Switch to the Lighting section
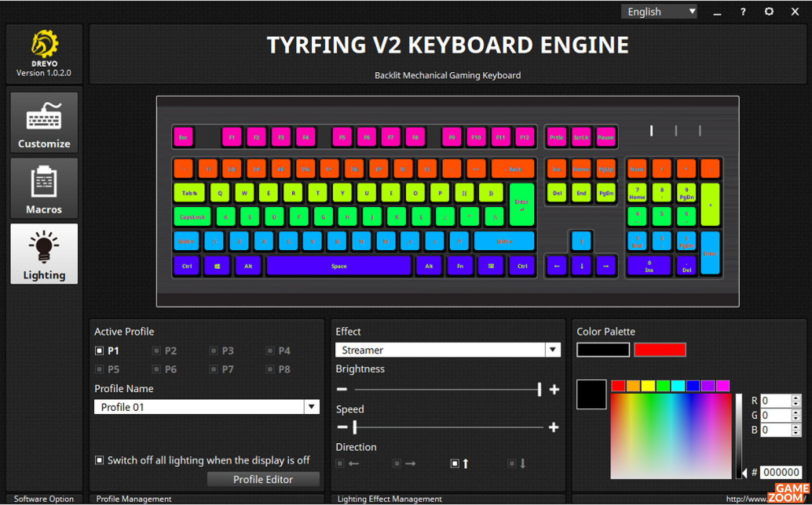This screenshot has height=505, width=812. pyautogui.click(x=44, y=254)
